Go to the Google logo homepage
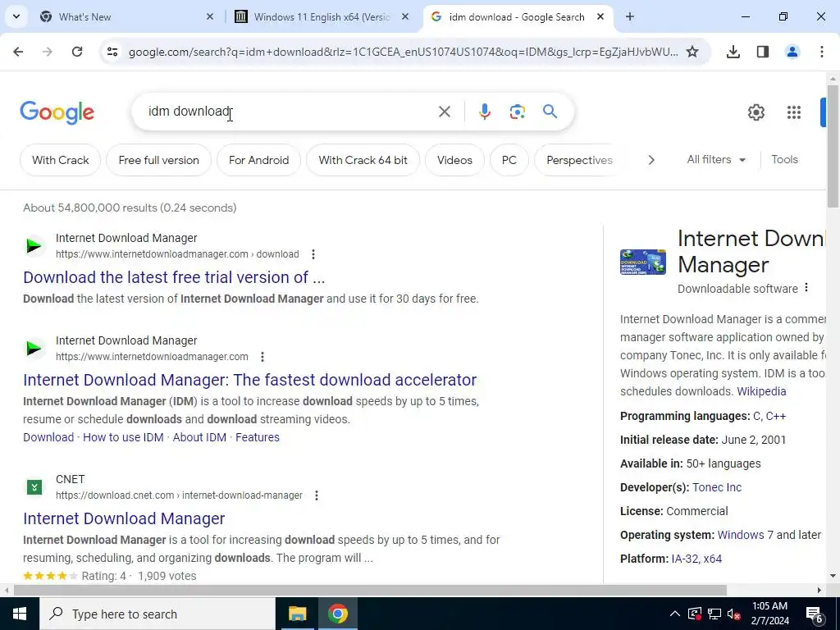Image resolution: width=840 pixels, height=630 pixels. pyautogui.click(x=57, y=112)
